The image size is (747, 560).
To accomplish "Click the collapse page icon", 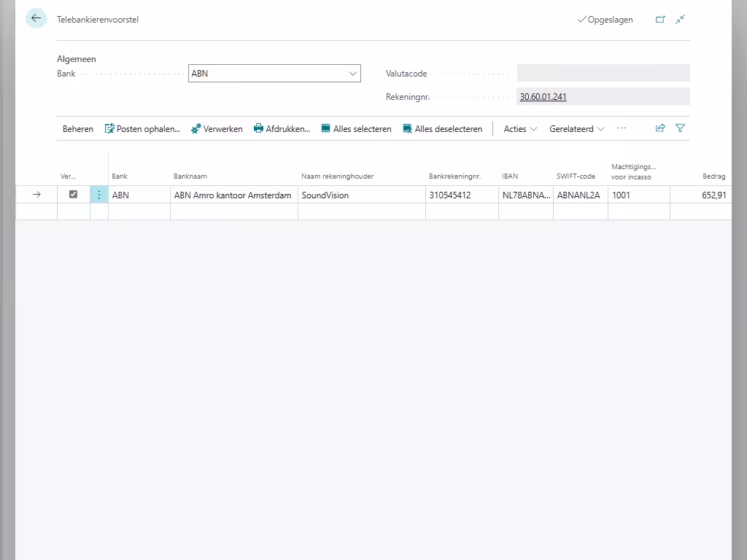I will pyautogui.click(x=680, y=20).
